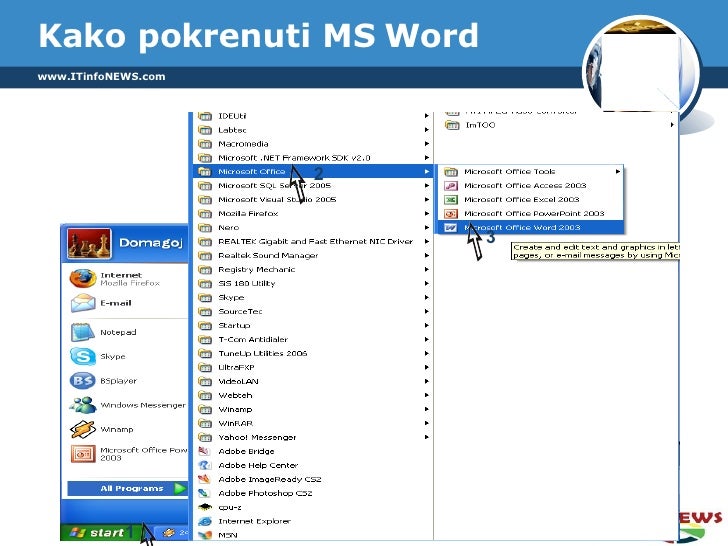
Task: Click the www.ITinfoNEWS.com text
Action: [101, 77]
